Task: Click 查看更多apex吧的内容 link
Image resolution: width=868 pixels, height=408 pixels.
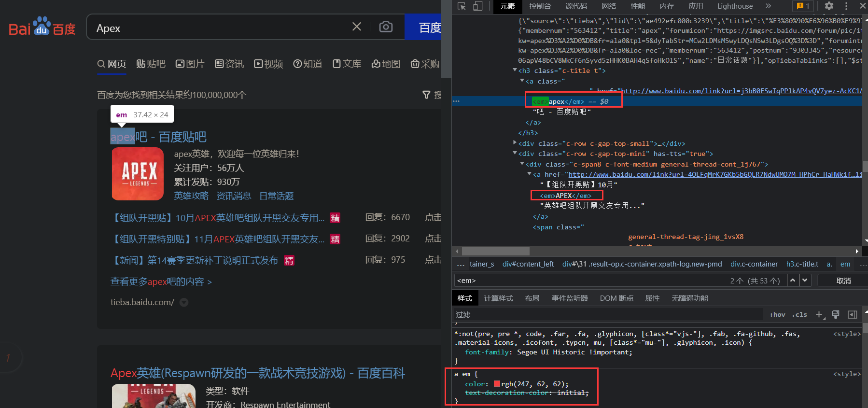Action: pyautogui.click(x=161, y=281)
